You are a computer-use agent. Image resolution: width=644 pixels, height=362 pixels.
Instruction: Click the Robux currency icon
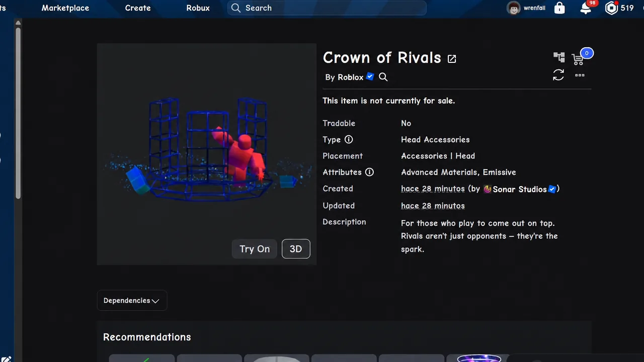click(x=611, y=8)
